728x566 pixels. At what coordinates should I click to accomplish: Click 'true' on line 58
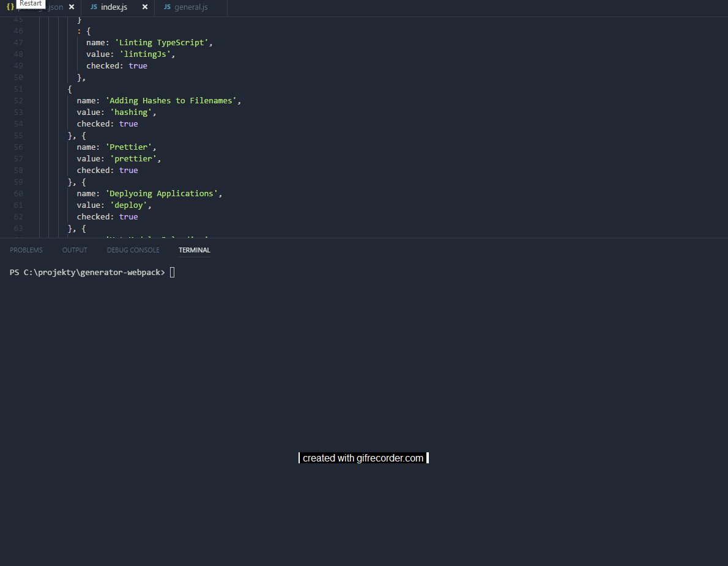(128, 171)
